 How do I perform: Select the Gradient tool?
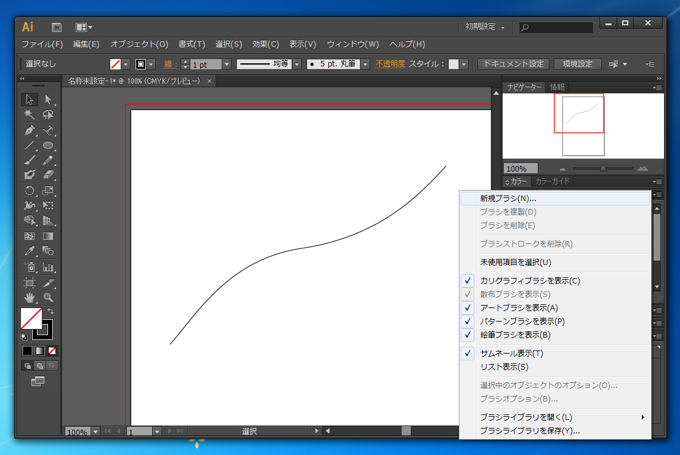[x=48, y=236]
